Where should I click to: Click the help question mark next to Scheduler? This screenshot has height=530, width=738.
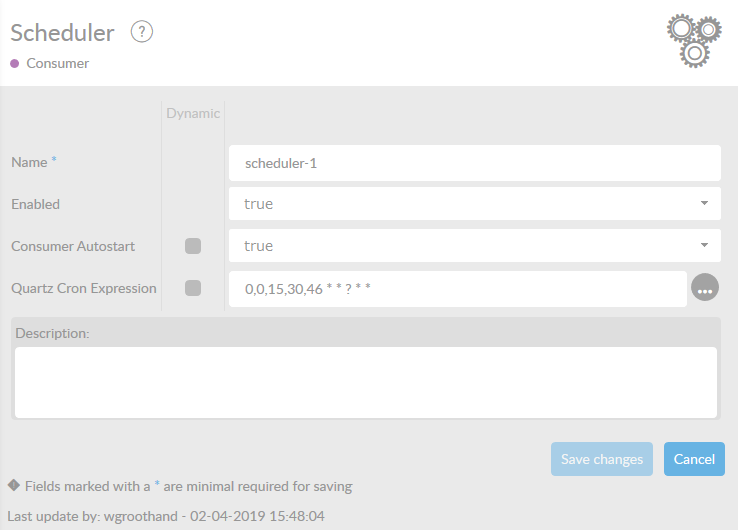[x=142, y=32]
